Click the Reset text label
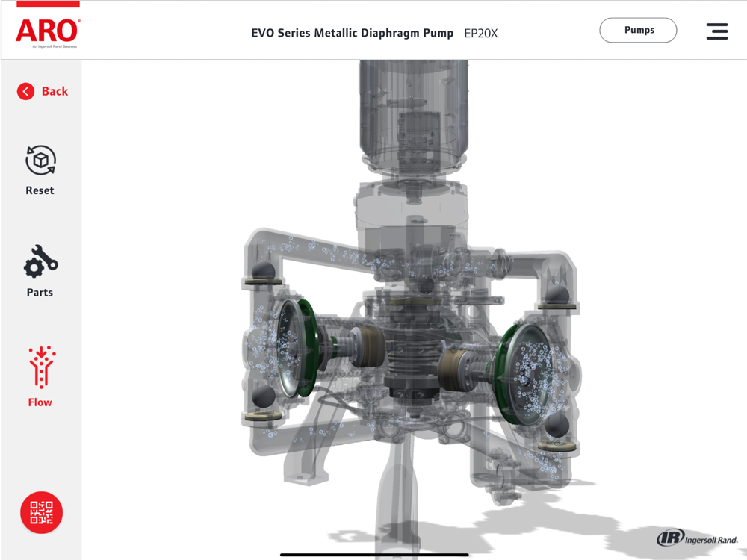 pos(40,190)
